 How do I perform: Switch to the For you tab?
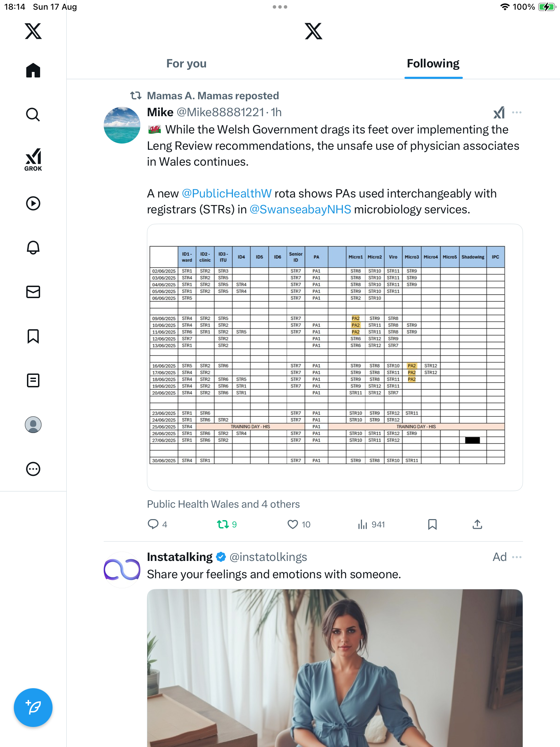pos(186,64)
